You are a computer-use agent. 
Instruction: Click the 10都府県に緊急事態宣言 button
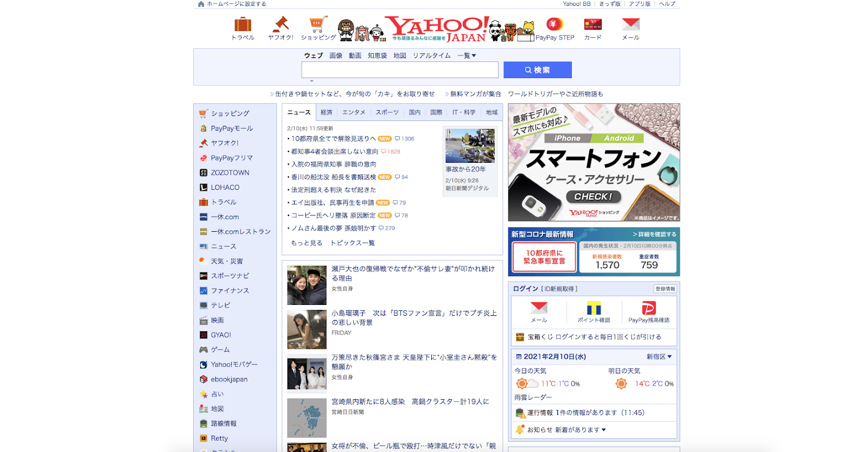[x=544, y=257]
